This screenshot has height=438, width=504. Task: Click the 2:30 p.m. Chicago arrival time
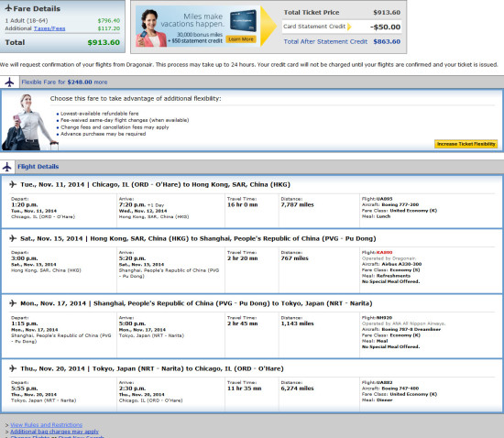click(133, 389)
